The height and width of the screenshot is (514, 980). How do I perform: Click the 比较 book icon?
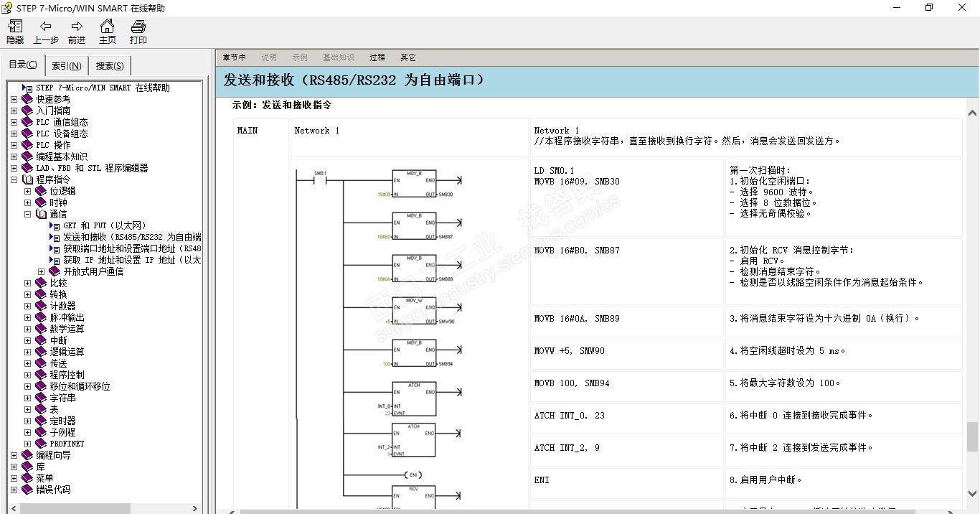click(41, 283)
